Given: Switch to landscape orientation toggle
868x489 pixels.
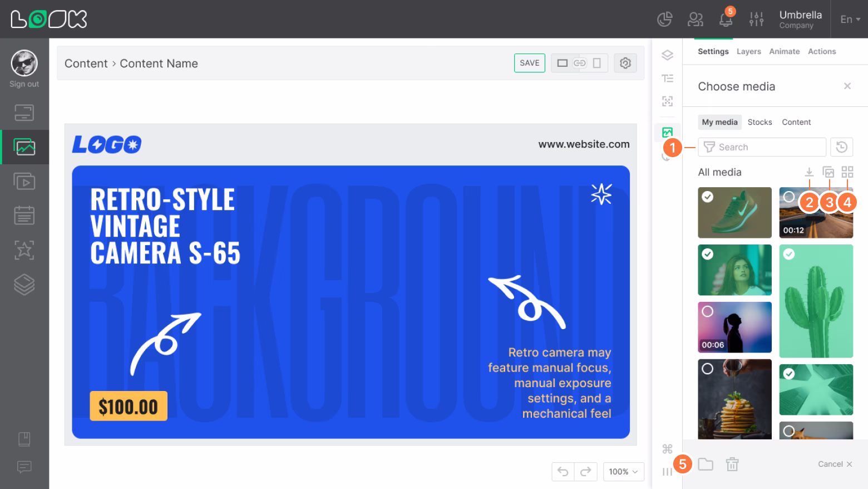Looking at the screenshot, I should tap(563, 63).
